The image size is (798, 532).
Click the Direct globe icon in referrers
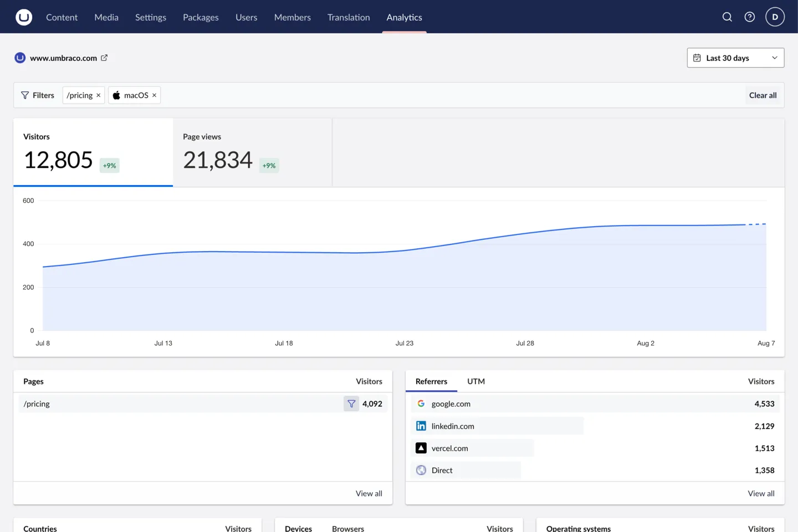(421, 470)
